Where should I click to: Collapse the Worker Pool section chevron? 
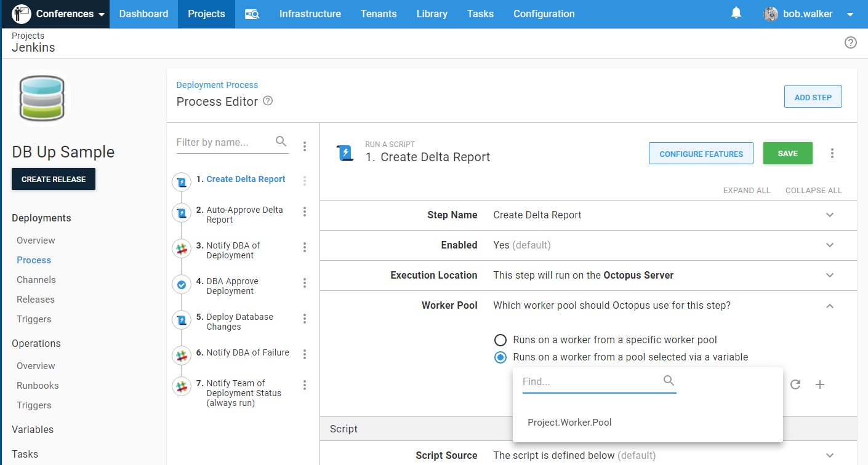click(830, 306)
